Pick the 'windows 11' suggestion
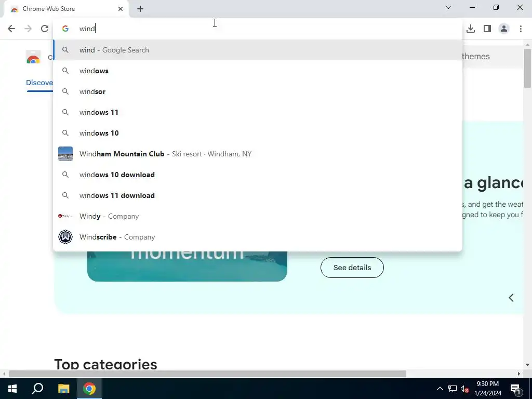 click(x=258, y=112)
